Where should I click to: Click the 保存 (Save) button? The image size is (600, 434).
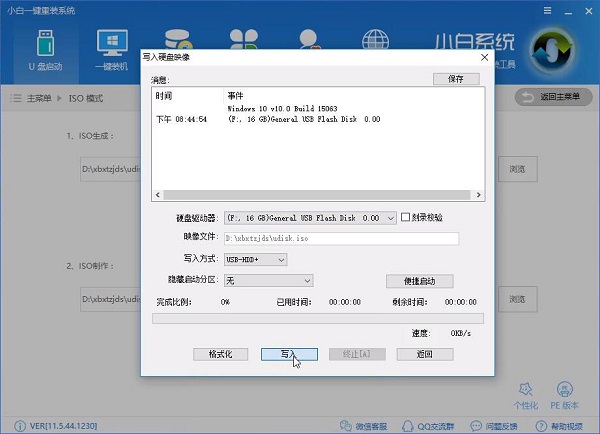click(456, 78)
